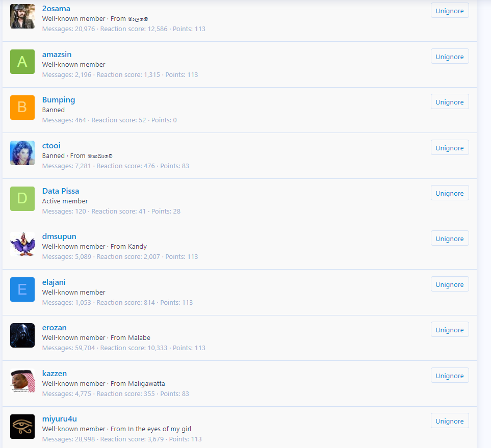This screenshot has height=448, width=491.
Task: Unignore the user dmsupun
Action: pyautogui.click(x=450, y=238)
